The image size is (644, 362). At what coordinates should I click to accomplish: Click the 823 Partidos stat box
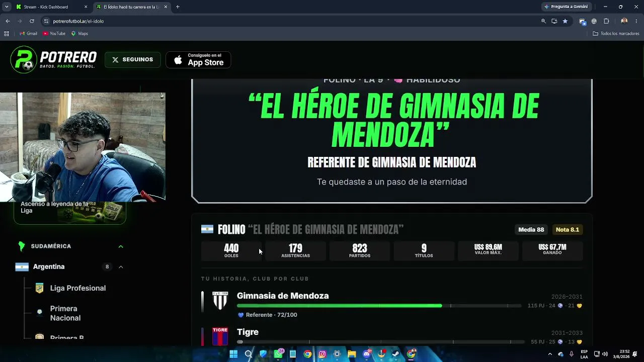(360, 251)
